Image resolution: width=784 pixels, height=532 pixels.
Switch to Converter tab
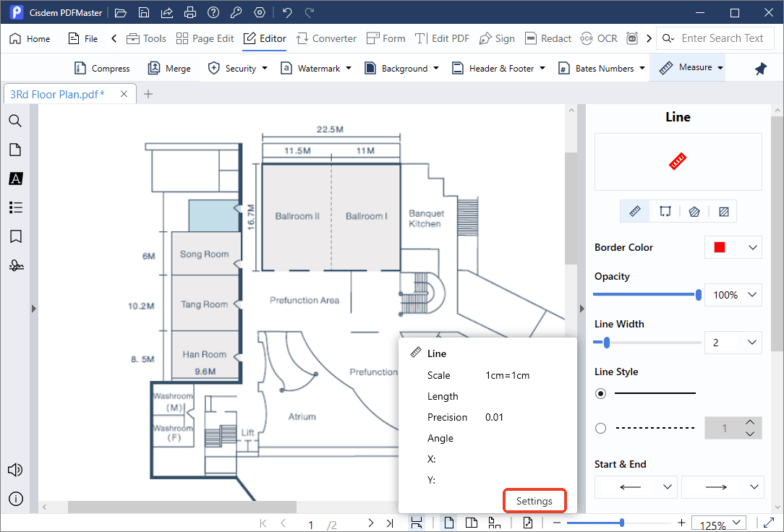click(x=326, y=38)
